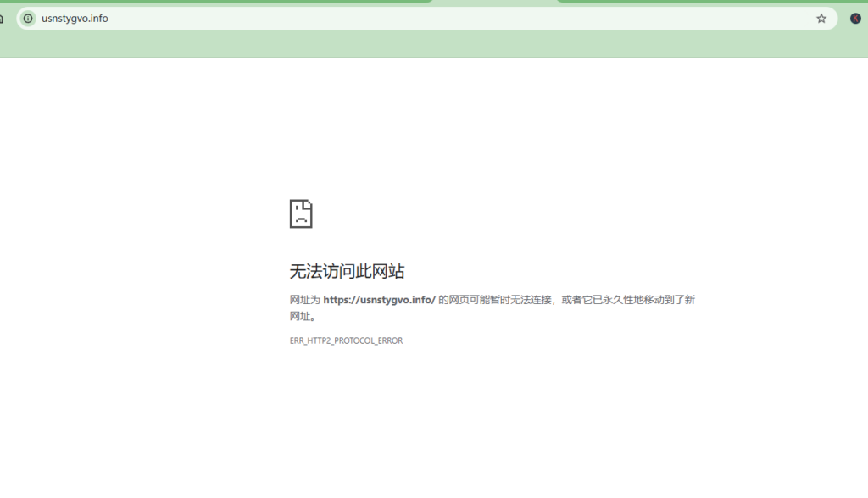Click the 无法访问此网站 heading
Image resolution: width=868 pixels, height=498 pixels.
click(x=347, y=271)
